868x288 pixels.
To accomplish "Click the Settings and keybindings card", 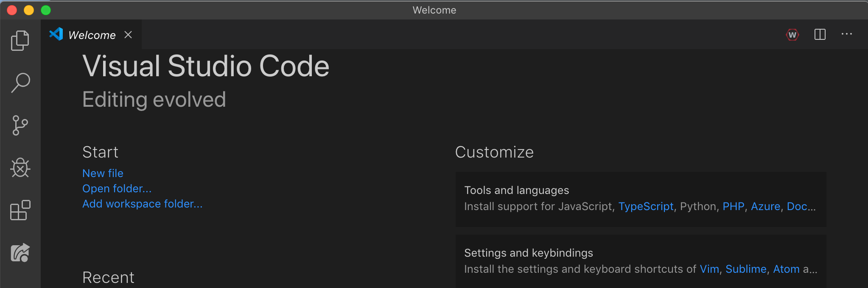I will click(641, 261).
